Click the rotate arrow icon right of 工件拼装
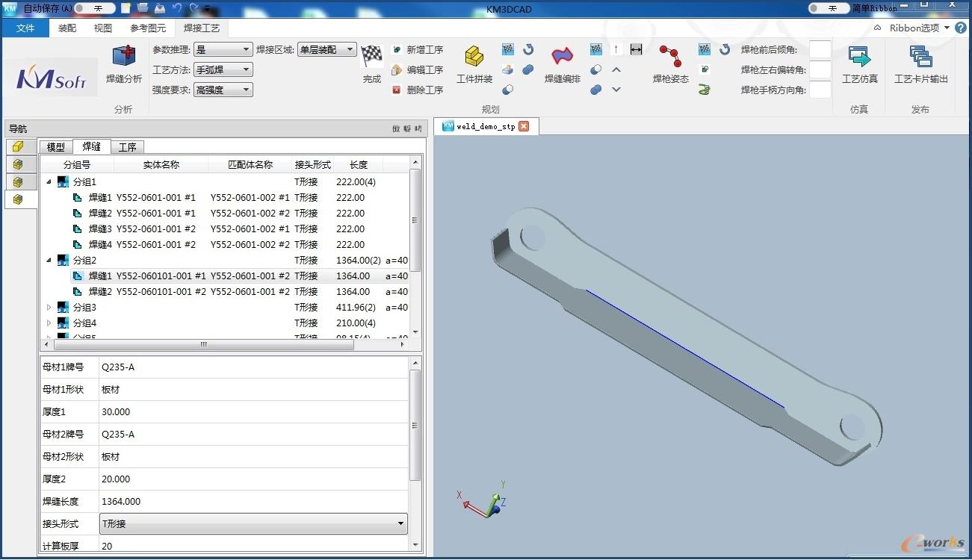 (x=528, y=49)
